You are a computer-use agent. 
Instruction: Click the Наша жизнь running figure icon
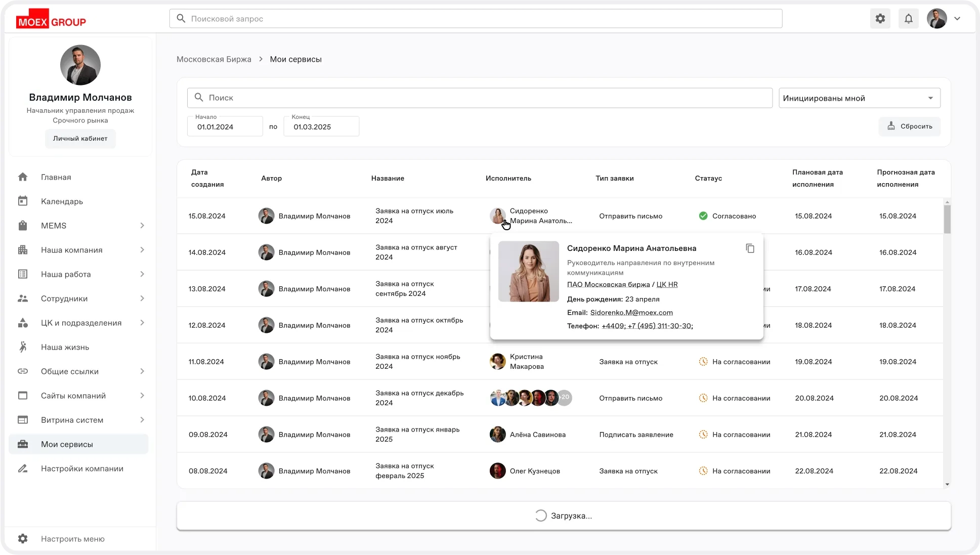click(x=23, y=347)
